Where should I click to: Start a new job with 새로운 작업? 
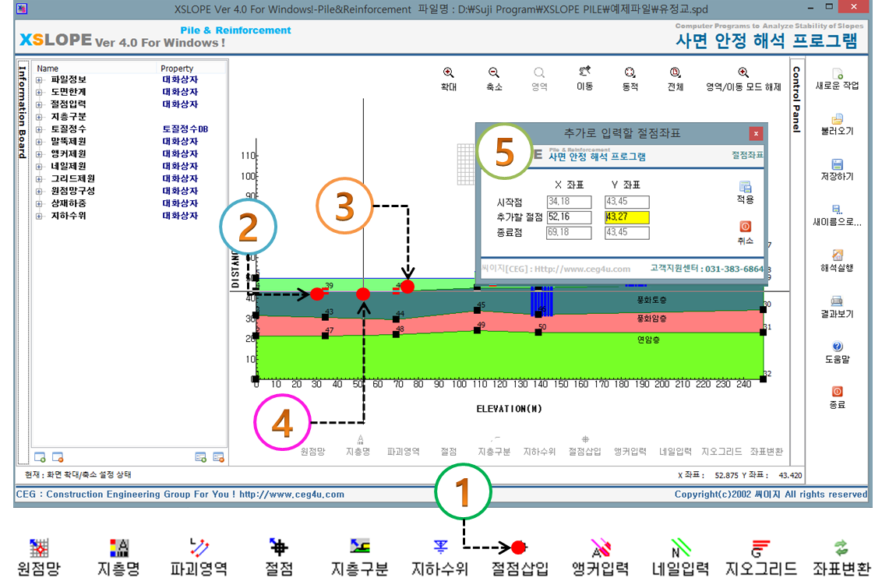(x=837, y=74)
